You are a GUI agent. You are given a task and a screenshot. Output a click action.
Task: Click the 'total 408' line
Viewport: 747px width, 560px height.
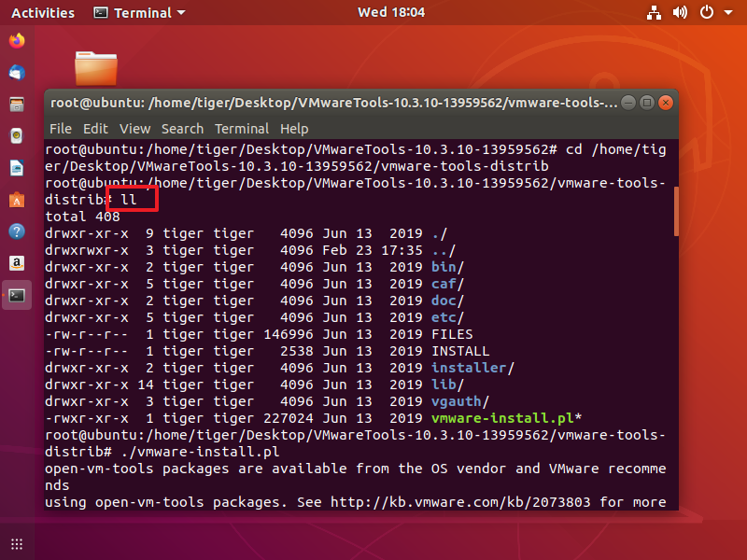click(x=82, y=217)
